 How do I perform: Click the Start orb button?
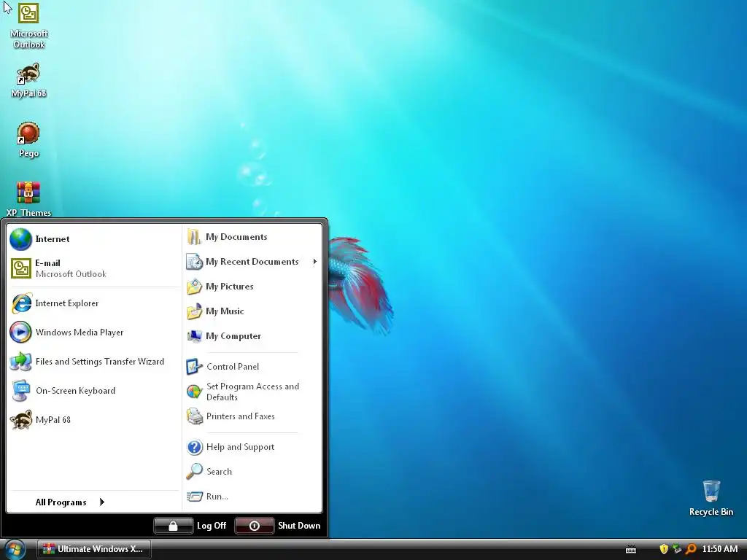click(x=14, y=550)
